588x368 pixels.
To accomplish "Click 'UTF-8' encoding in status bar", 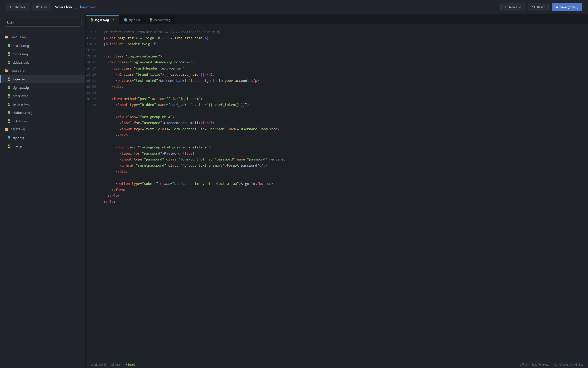I will click(x=523, y=365).
